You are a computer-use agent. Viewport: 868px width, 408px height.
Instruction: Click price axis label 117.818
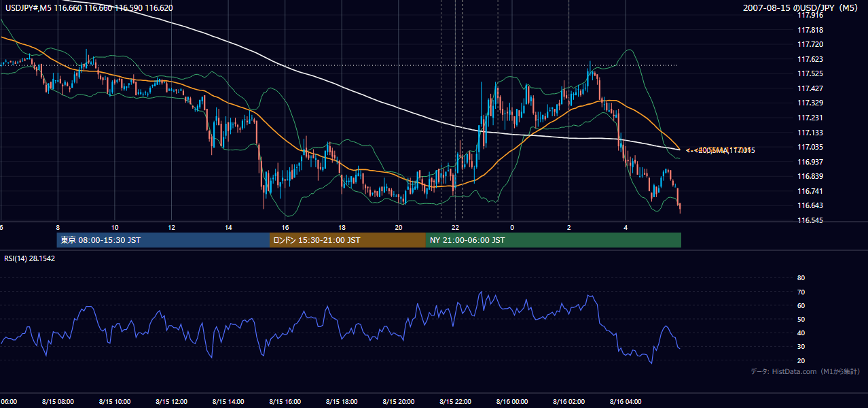810,30
